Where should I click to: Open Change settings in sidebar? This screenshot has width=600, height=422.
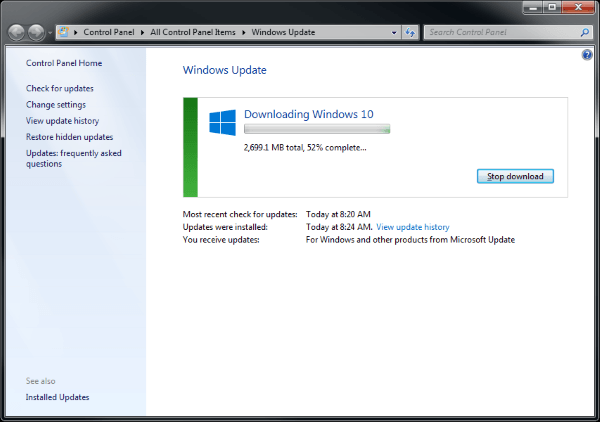tap(56, 105)
